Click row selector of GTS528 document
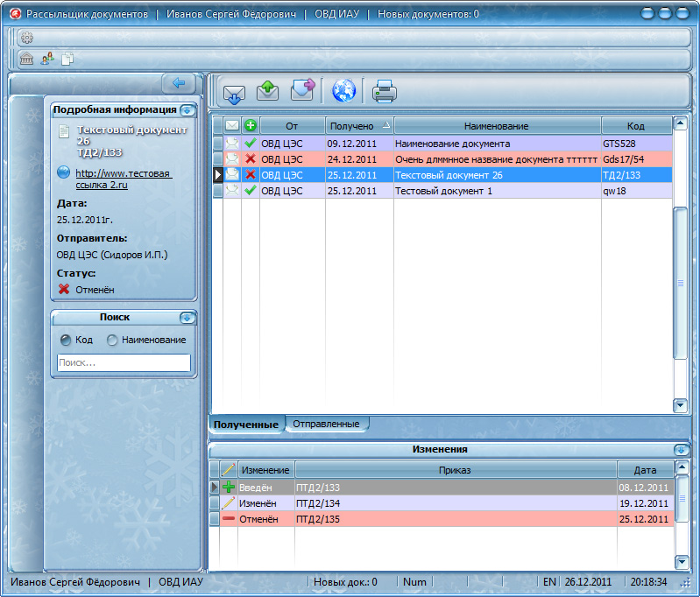 tap(217, 144)
